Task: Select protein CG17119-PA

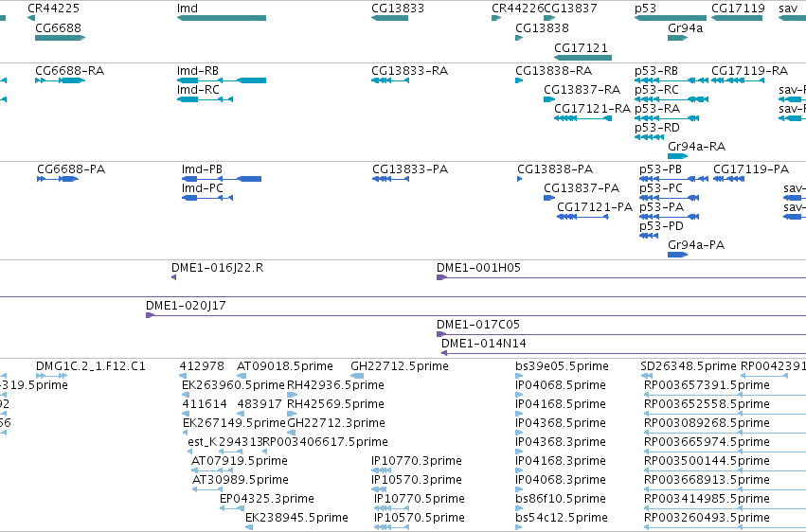Action: tap(729, 179)
